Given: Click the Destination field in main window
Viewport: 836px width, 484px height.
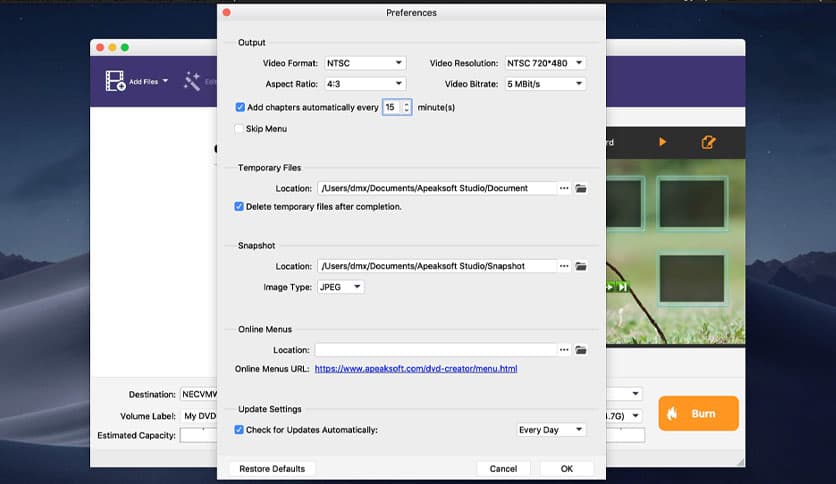Looking at the screenshot, I should coord(199,394).
